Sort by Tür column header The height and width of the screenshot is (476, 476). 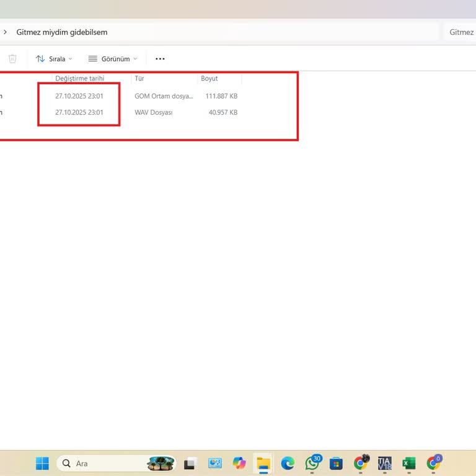coord(139,79)
